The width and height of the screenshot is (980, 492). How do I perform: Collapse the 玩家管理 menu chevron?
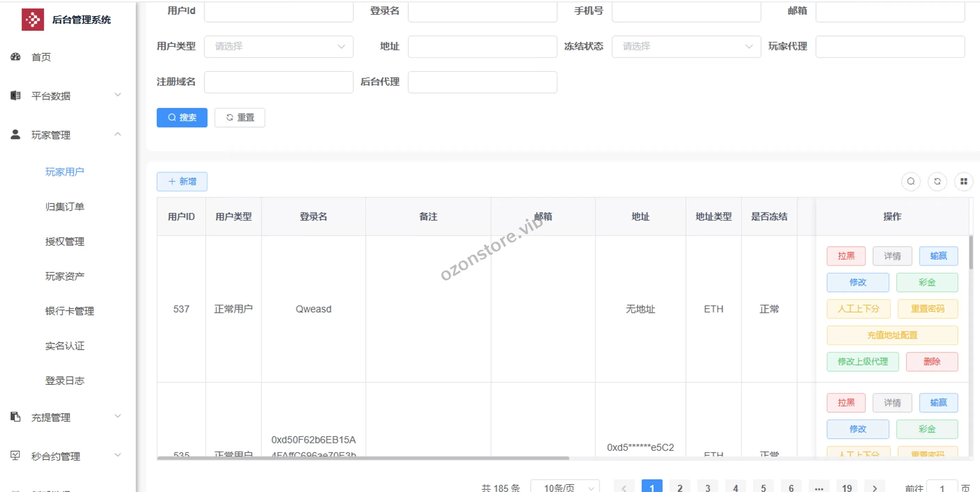pyautogui.click(x=118, y=134)
